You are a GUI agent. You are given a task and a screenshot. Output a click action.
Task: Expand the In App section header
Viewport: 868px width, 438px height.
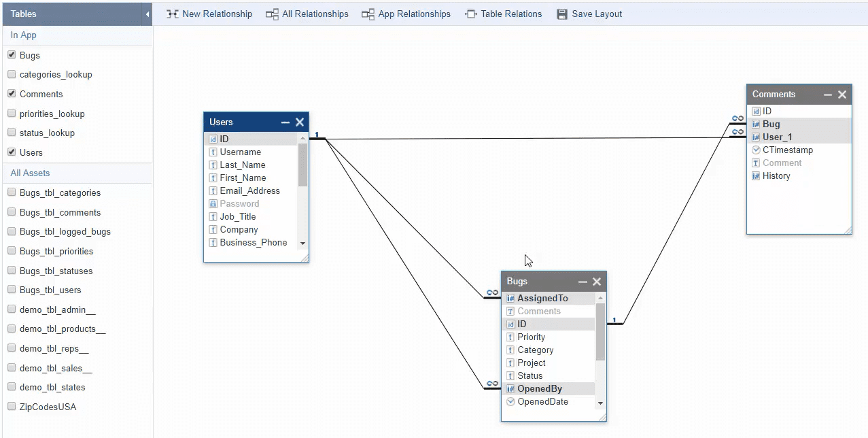click(x=24, y=35)
